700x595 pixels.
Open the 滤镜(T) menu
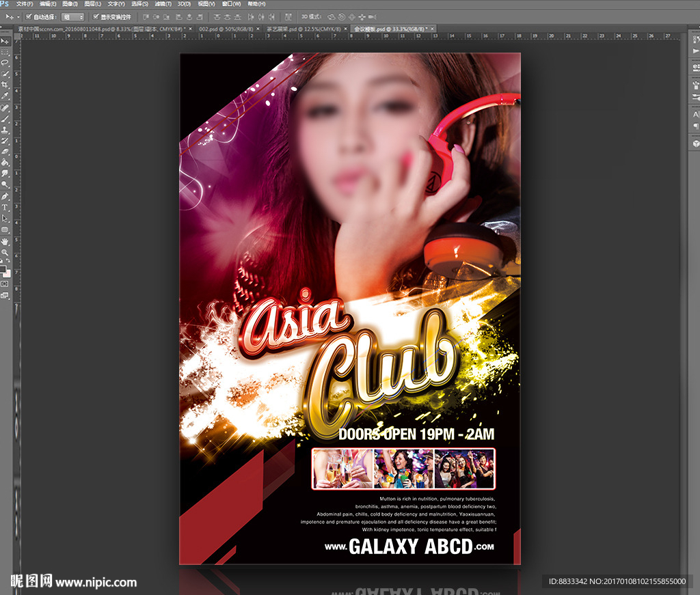coord(163,3)
